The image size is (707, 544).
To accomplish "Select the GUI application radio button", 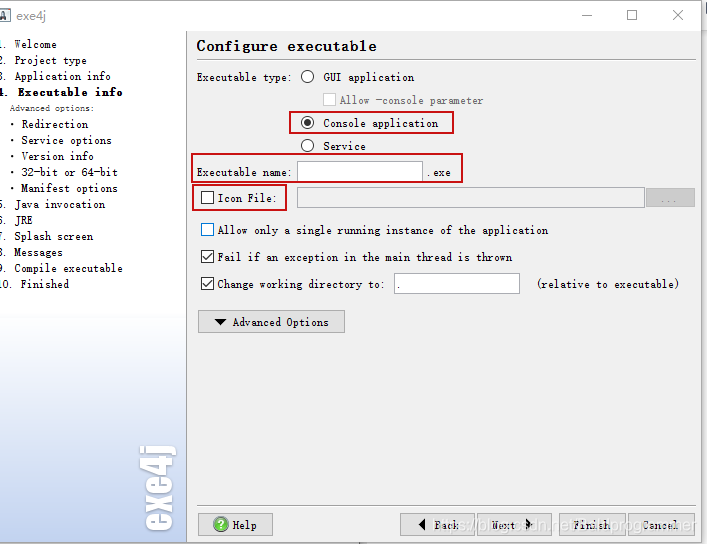I will tap(308, 77).
